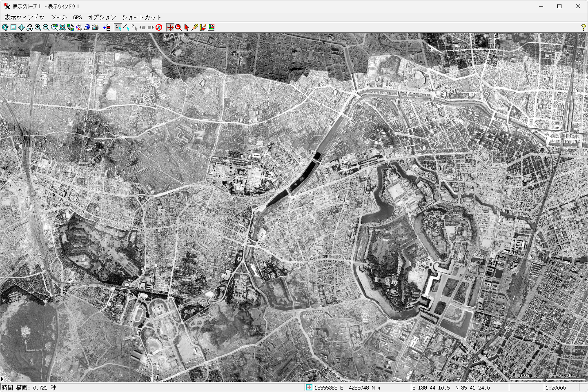
Task: Select the zoom out magnifier tool
Action: [46, 27]
